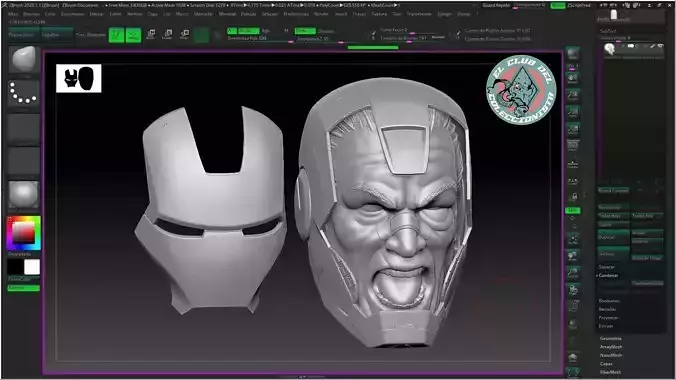Expand the Remallar section

point(607,309)
